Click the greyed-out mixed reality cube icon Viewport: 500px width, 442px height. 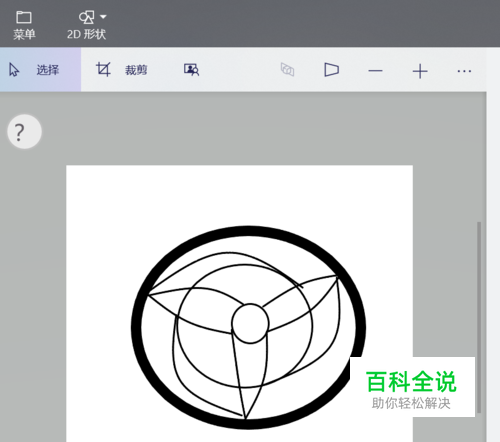tap(287, 70)
